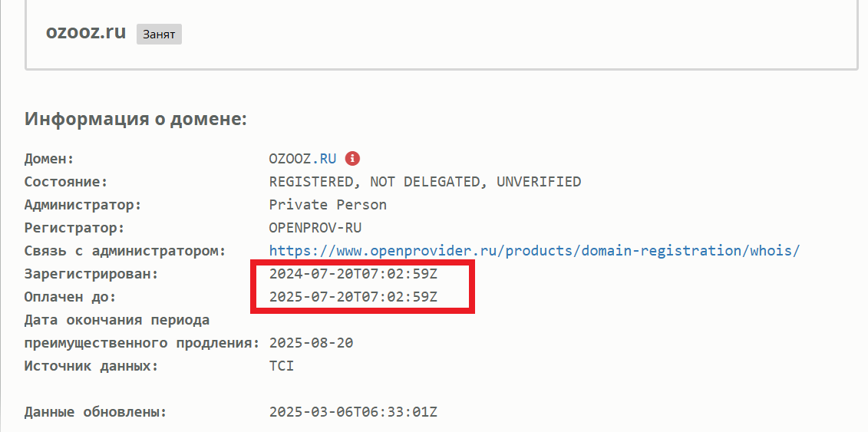Click the Связь с администратором label
Screen dimensions: 868x432
coord(125,251)
